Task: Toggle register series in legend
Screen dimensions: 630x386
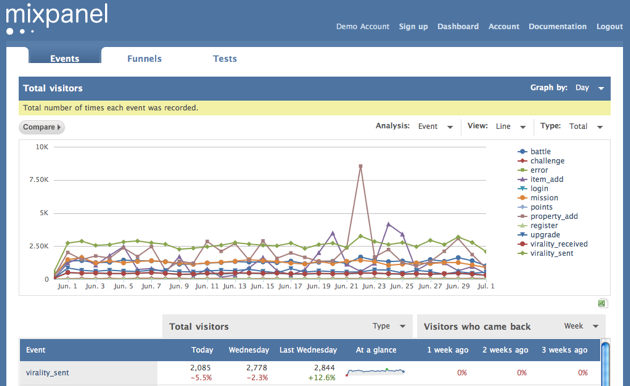Action: point(538,225)
